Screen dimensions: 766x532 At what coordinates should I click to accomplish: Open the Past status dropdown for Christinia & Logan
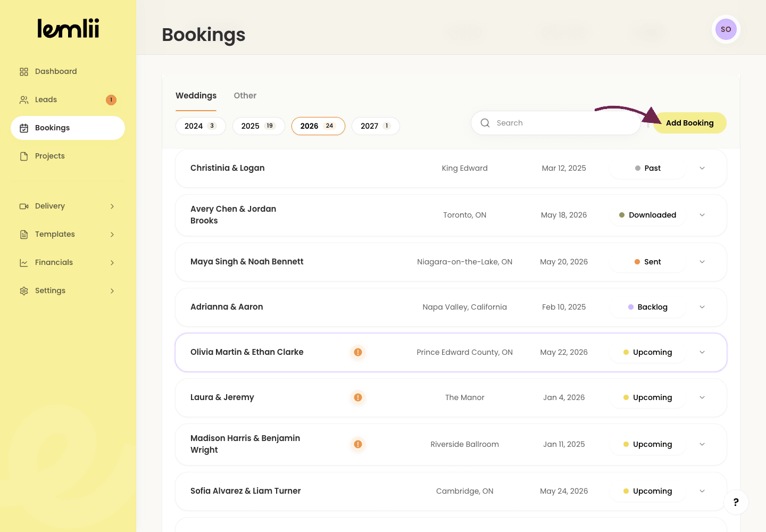[648, 168]
